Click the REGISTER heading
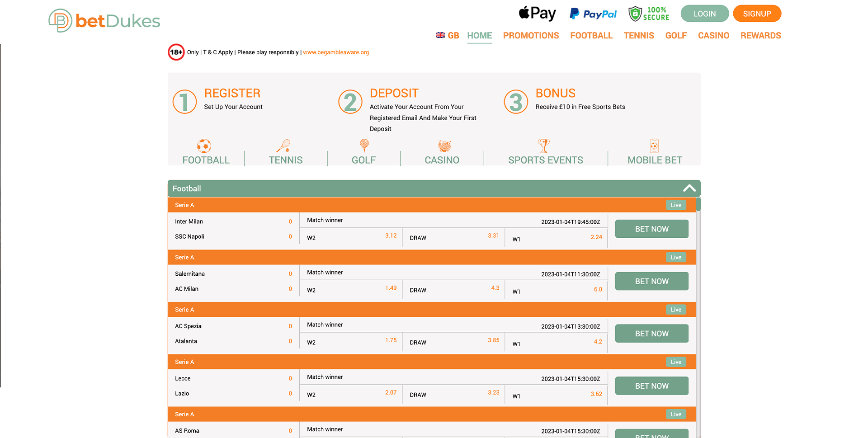 click(x=232, y=93)
